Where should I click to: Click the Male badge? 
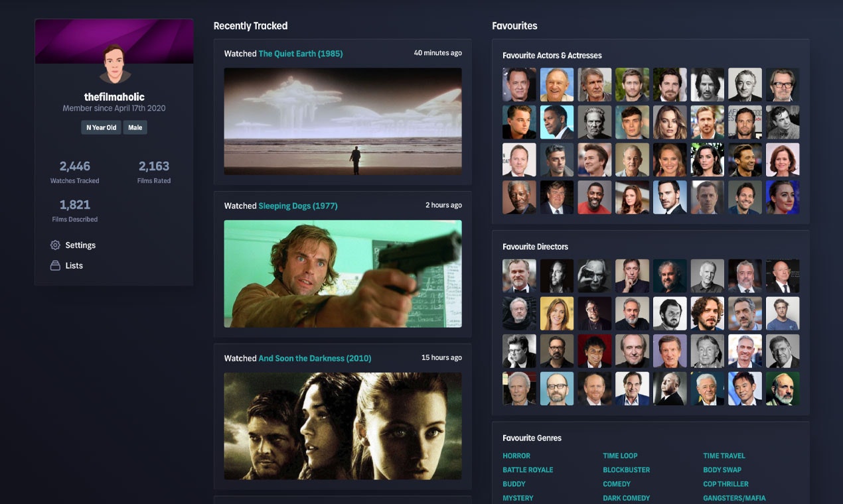click(x=135, y=127)
